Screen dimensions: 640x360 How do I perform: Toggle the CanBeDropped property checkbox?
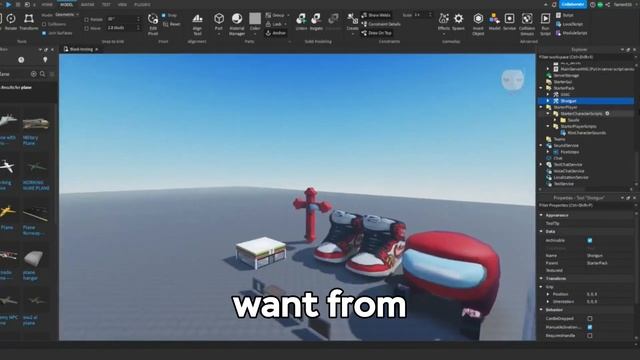coord(589,318)
